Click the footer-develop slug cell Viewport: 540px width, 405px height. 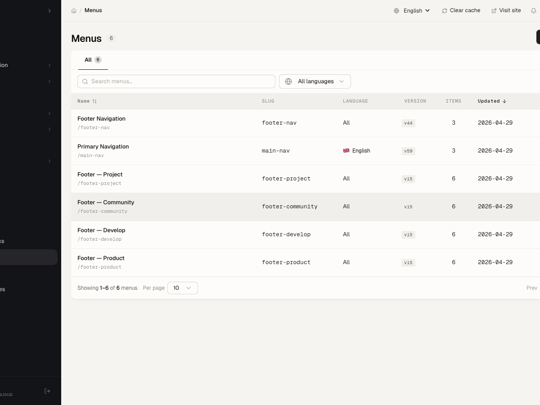tap(286, 235)
